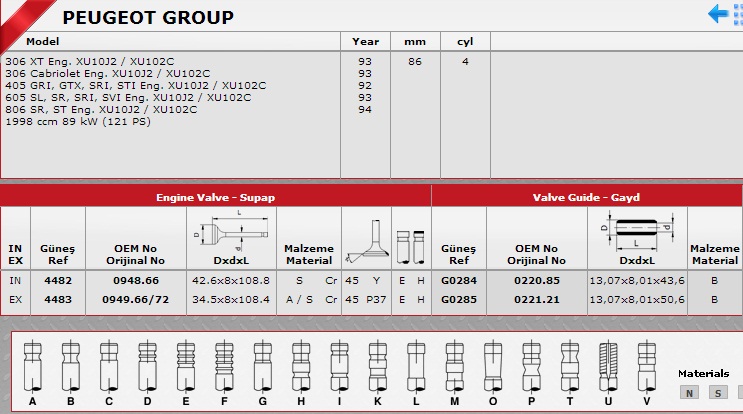Click valve stem tip type V icon
The width and height of the screenshot is (743, 414).
(x=646, y=366)
